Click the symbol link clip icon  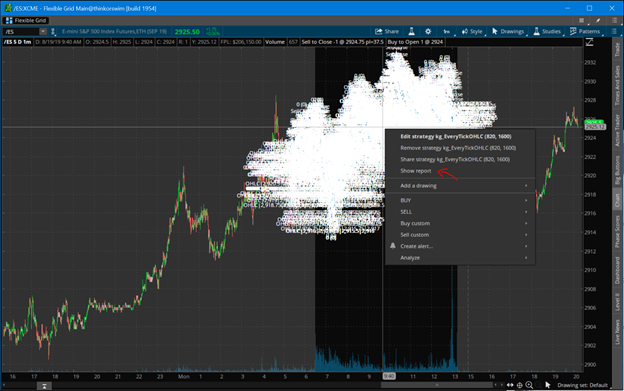click(x=53, y=32)
